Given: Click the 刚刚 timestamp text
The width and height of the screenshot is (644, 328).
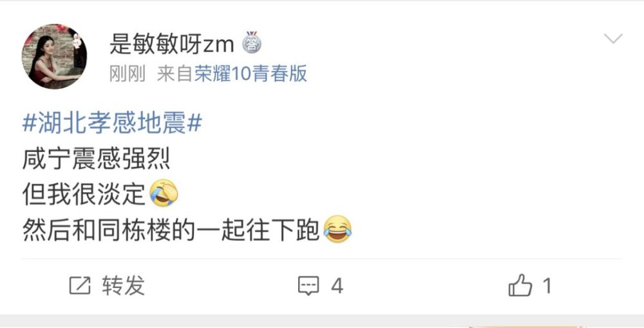Looking at the screenshot, I should 128,74.
